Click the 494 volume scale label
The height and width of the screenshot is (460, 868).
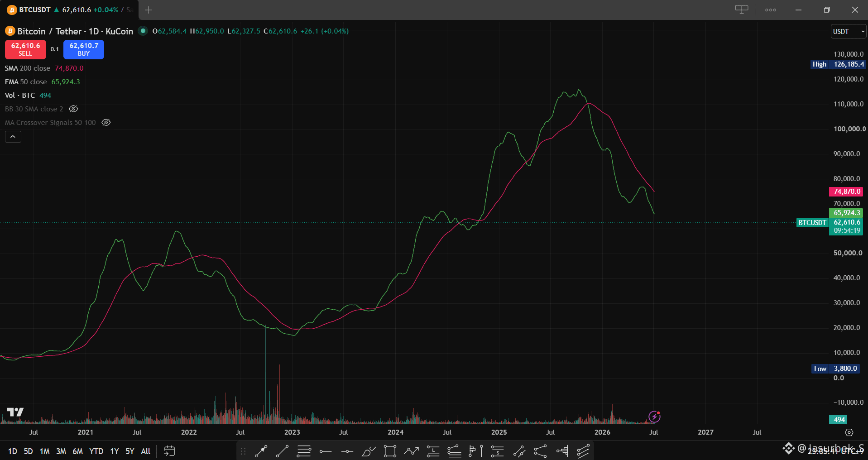click(838, 420)
